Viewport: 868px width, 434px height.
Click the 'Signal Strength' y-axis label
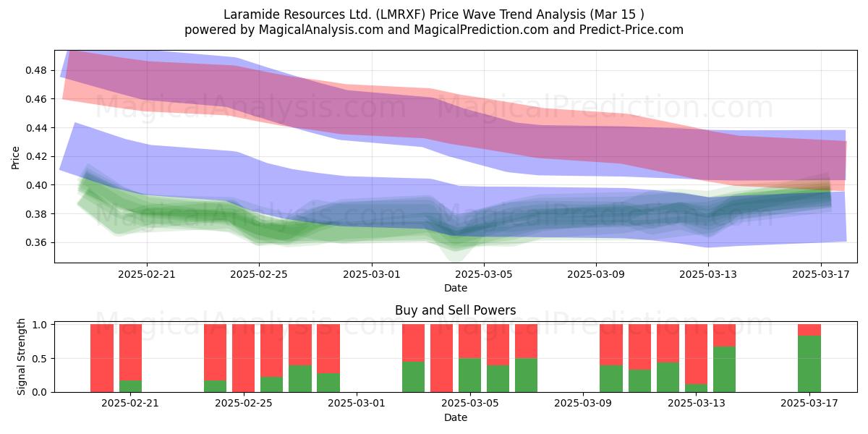(22, 357)
